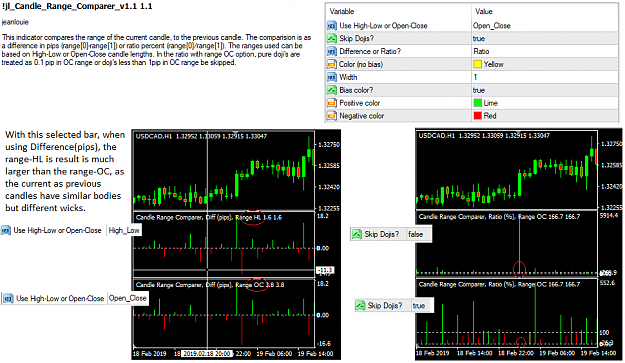
Task: Click the icon of the Open_Close setting snippet
Action: pos(8,298)
